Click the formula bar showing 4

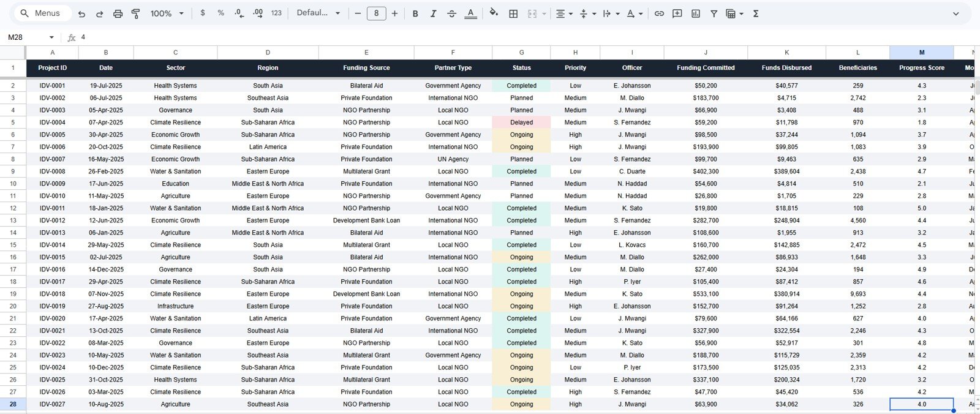click(x=527, y=37)
